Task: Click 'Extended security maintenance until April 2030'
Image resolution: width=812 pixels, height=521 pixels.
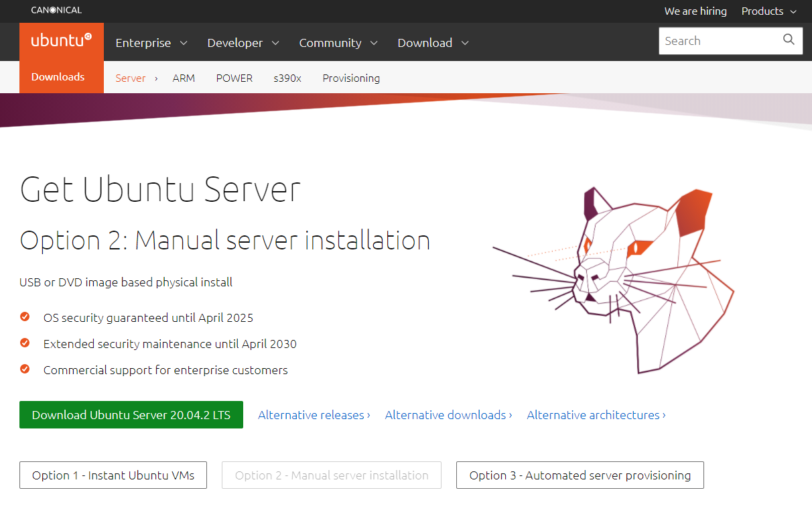Action: click(170, 344)
